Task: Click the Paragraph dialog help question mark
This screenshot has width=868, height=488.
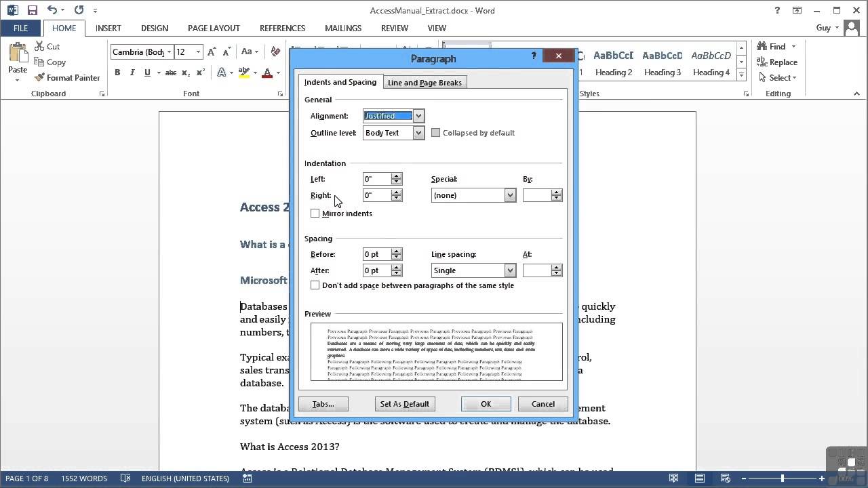Action: (x=534, y=56)
